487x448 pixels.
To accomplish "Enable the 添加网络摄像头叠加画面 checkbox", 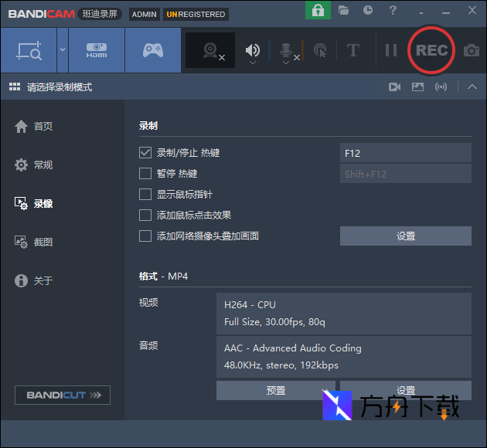I will point(145,236).
